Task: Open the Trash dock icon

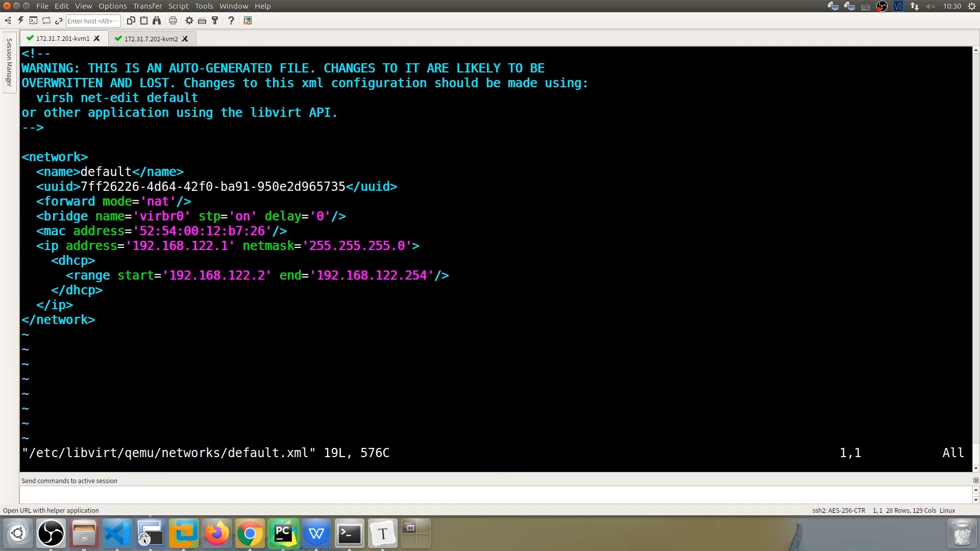Action: [962, 534]
